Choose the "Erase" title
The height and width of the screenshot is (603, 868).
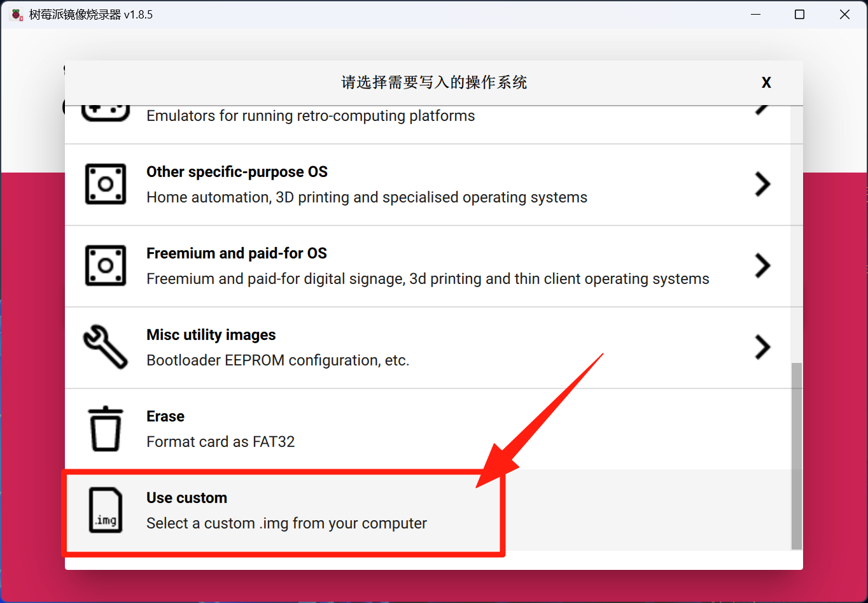165,416
